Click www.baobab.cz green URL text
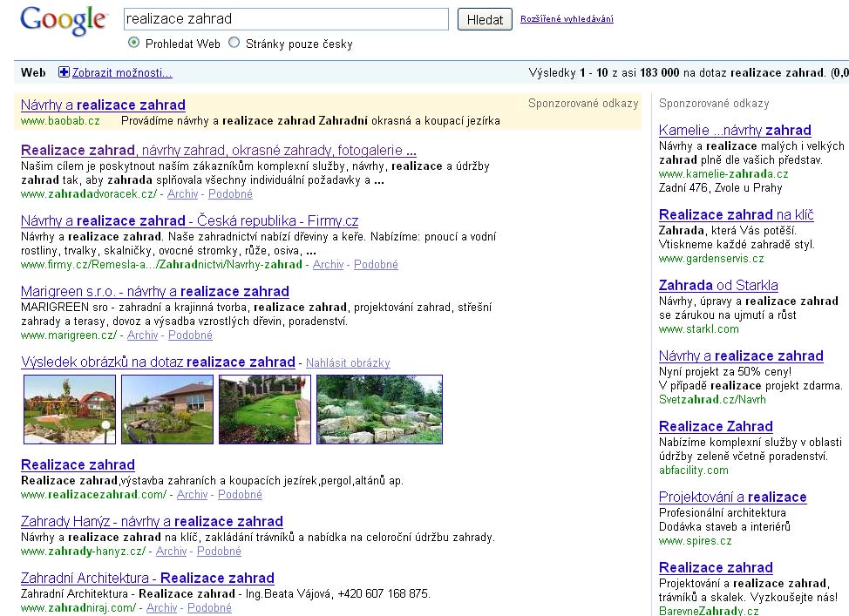 pos(60,121)
